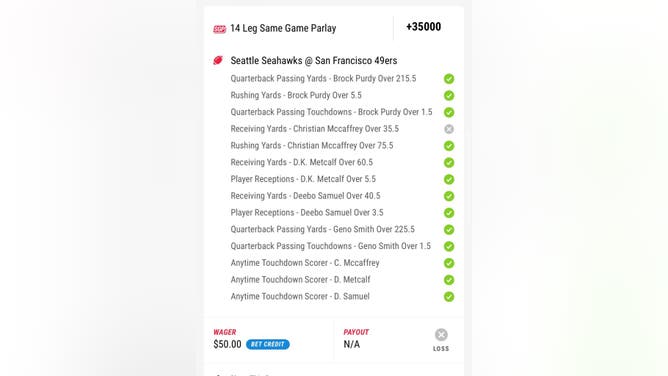Click green check for D.K. Metcalf Over 60.5

[x=449, y=163]
